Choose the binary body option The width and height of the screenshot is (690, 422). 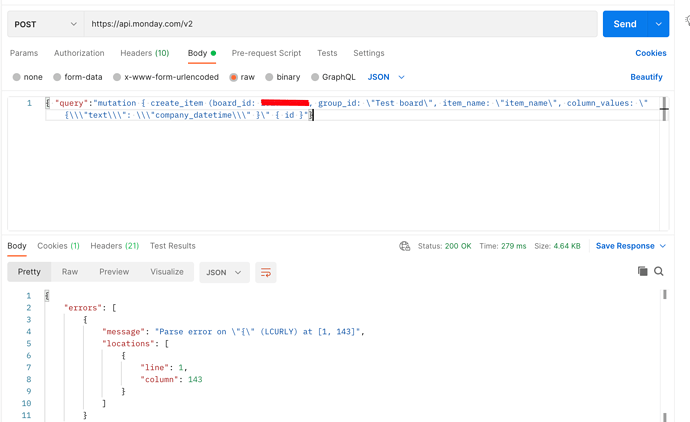[x=283, y=77]
